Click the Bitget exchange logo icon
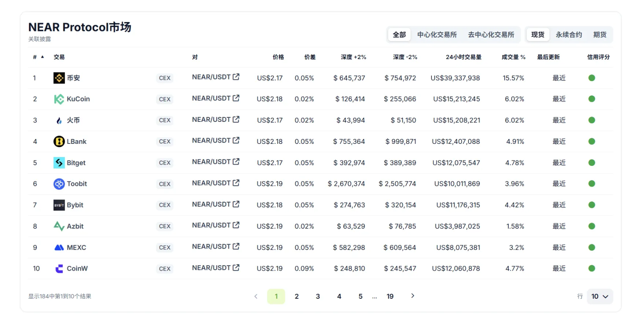The width and height of the screenshot is (644, 324). point(59,163)
